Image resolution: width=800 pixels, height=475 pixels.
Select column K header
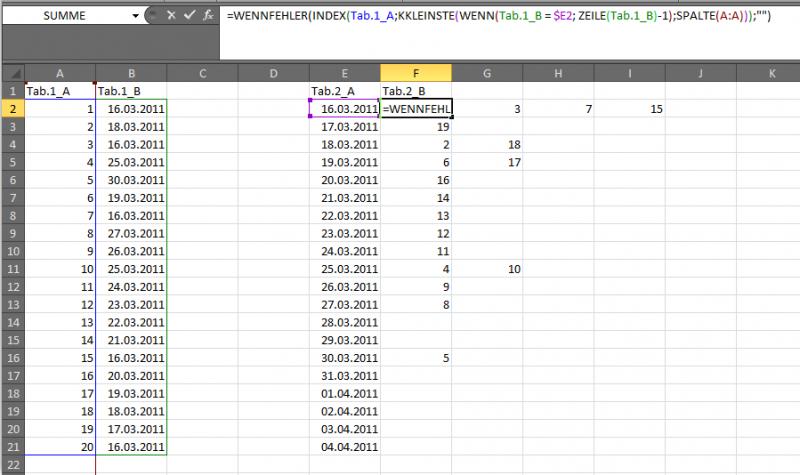click(x=771, y=73)
